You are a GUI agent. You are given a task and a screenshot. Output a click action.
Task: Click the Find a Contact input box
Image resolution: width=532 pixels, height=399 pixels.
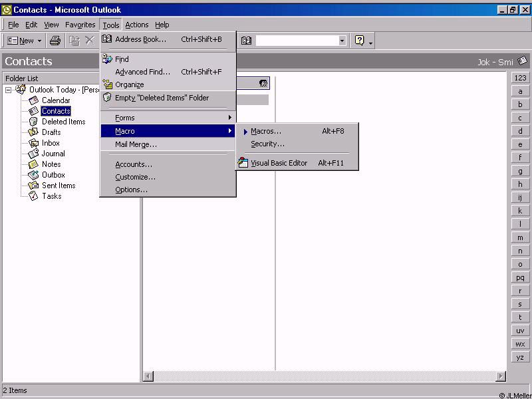[x=297, y=41]
